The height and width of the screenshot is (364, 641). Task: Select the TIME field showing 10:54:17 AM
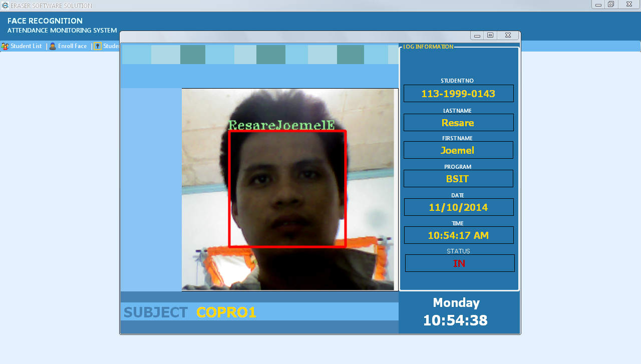pyautogui.click(x=458, y=235)
